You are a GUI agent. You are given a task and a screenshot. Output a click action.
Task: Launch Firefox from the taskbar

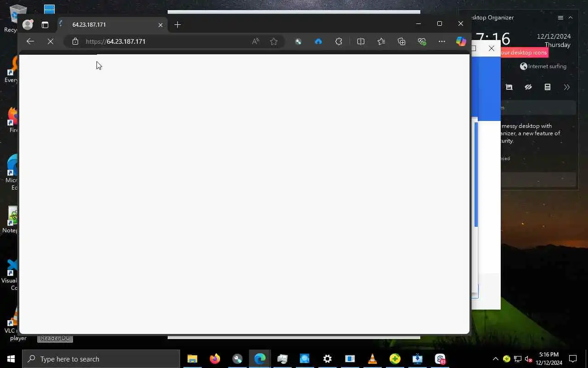pos(215,359)
